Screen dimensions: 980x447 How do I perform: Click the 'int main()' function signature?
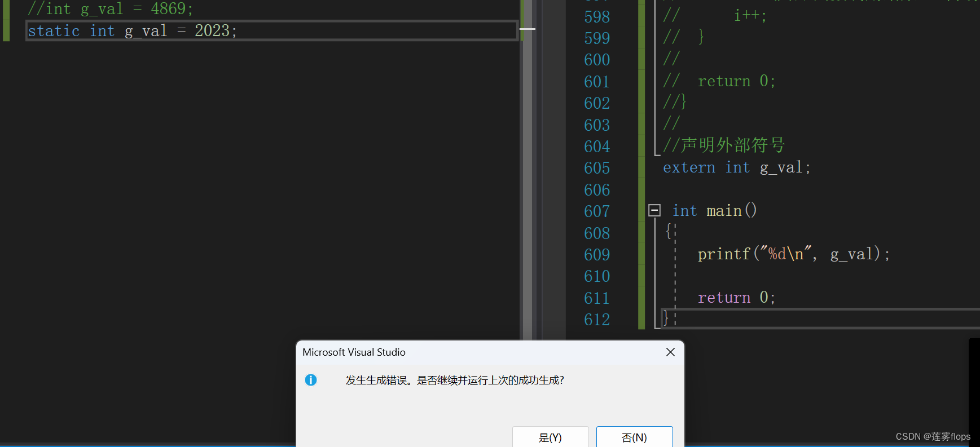coord(714,211)
